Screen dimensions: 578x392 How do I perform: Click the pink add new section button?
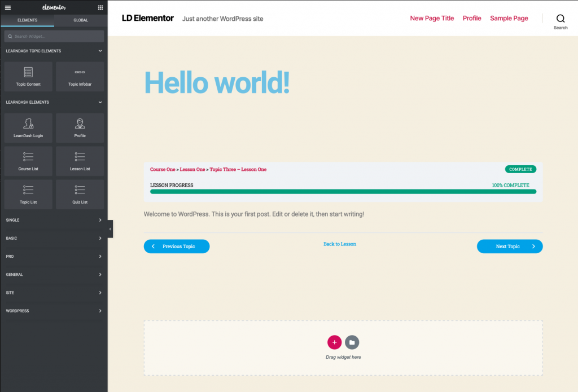(334, 342)
